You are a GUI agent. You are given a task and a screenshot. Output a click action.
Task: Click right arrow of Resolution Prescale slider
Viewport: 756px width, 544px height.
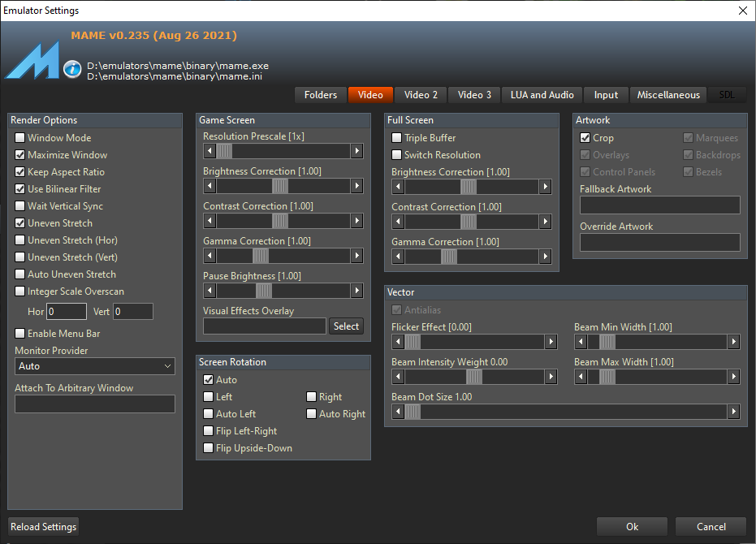coord(356,151)
